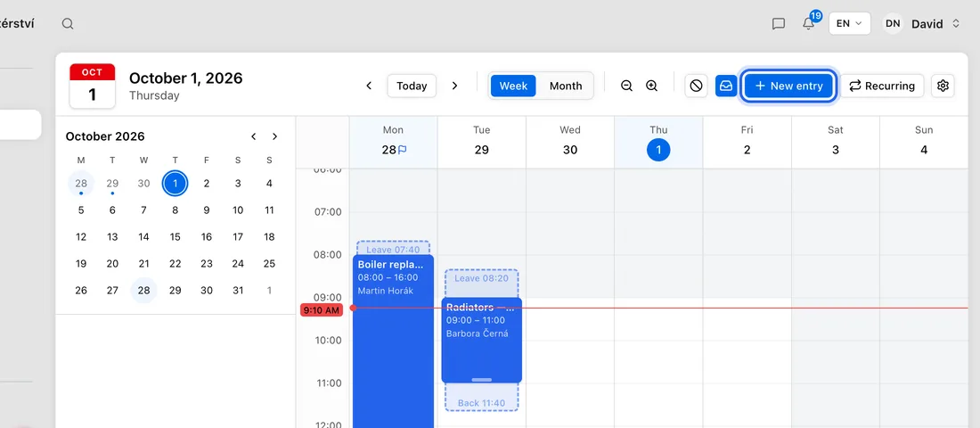The width and height of the screenshot is (980, 428).
Task: Toggle the blocked/cancelled circle-slash icon
Action: [x=697, y=86]
